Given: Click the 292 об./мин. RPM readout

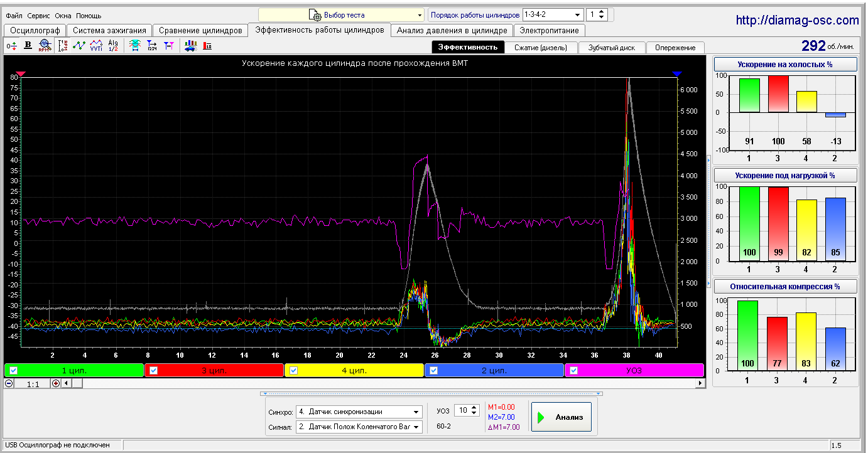Looking at the screenshot, I should tap(829, 46).
